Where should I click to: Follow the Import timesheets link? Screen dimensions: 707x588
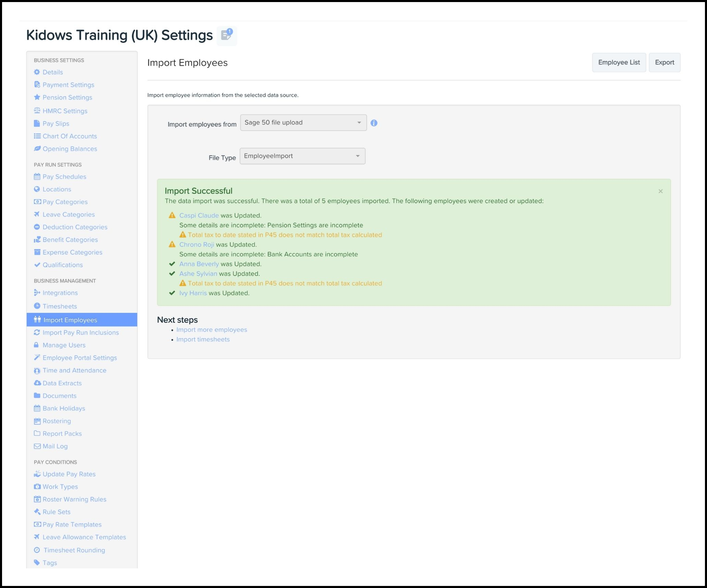tap(203, 339)
